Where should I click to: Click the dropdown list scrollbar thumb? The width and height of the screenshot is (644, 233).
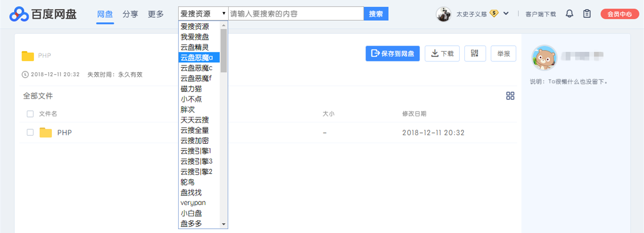[223, 50]
